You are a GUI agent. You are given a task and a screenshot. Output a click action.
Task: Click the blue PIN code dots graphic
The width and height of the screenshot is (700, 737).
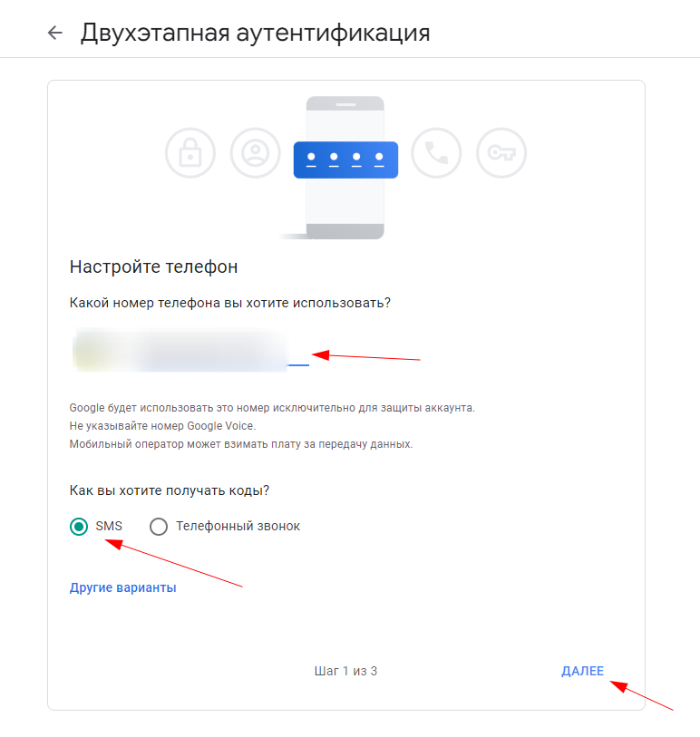point(345,160)
